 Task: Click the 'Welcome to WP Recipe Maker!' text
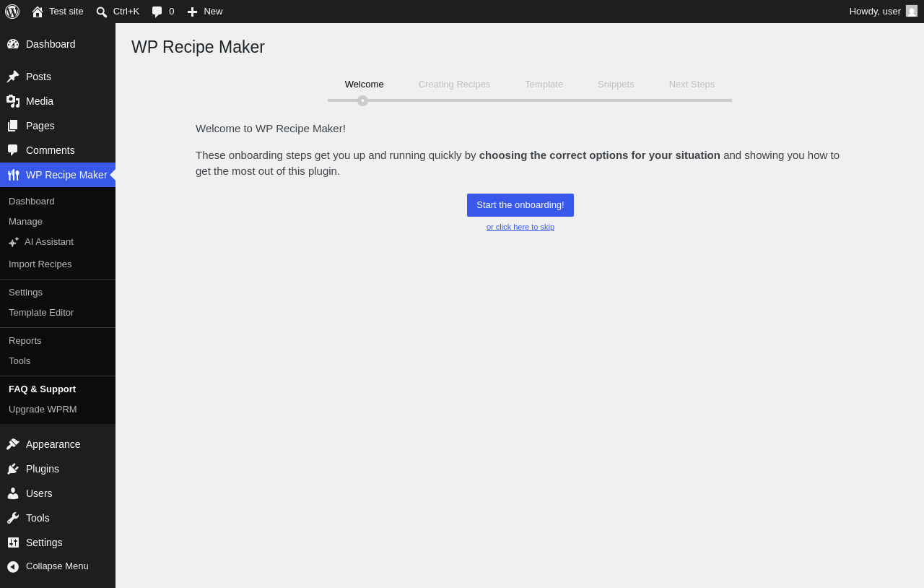(271, 129)
